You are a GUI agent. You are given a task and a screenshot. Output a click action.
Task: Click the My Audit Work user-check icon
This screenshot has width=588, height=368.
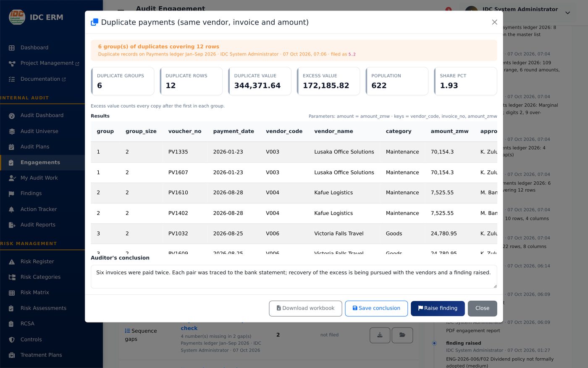point(12,178)
